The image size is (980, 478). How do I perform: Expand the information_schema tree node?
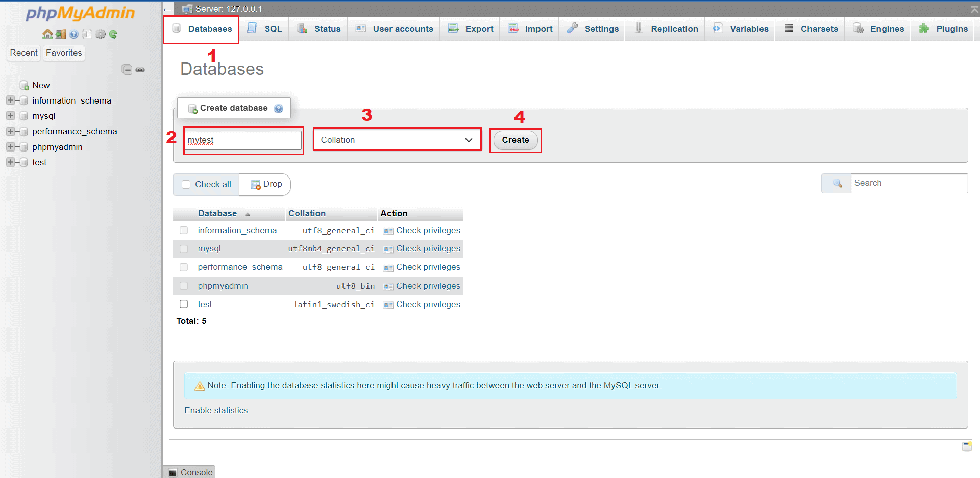coord(11,100)
